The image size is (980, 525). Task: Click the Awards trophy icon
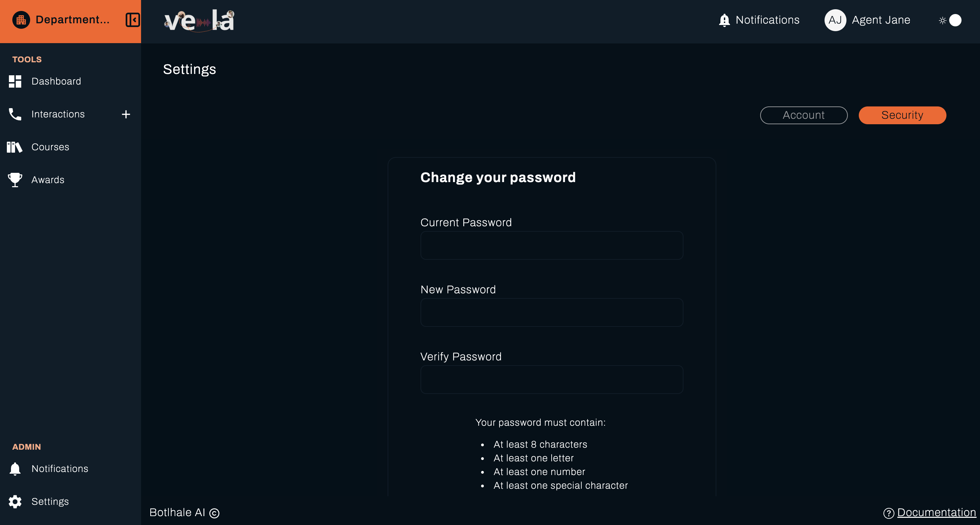(x=14, y=179)
